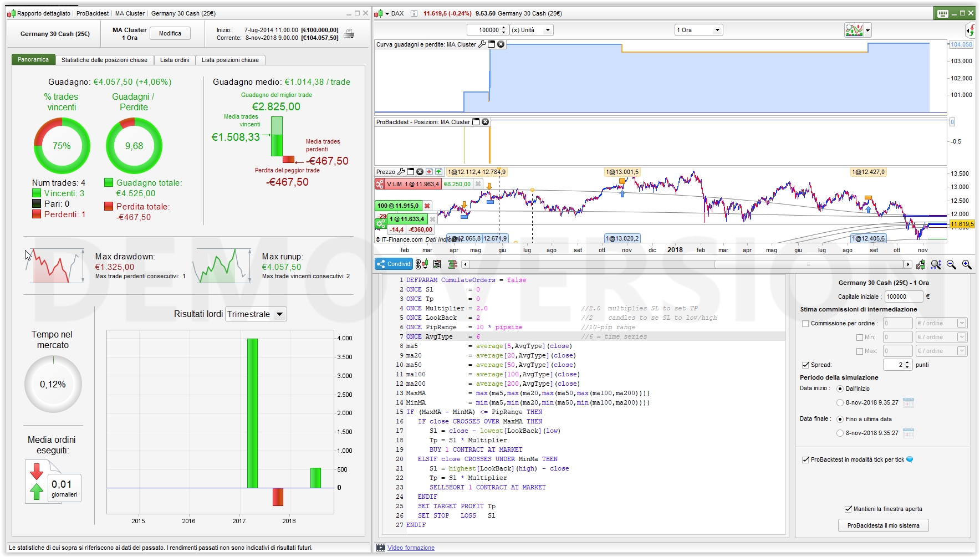Open the Trimestrale results period dropdown
980x557 pixels.
[256, 314]
